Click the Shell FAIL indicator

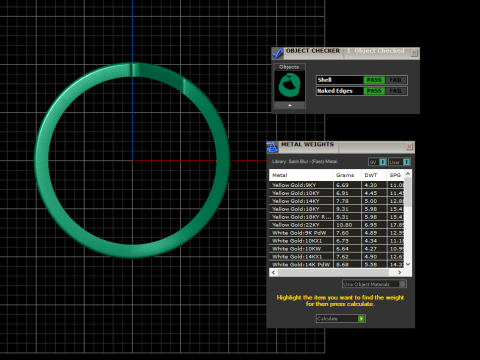[x=396, y=80]
